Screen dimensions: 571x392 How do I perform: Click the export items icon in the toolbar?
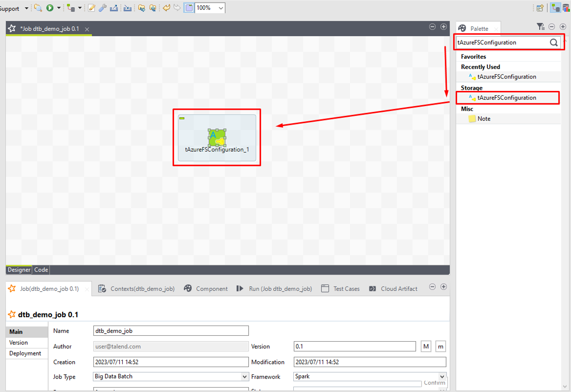point(114,8)
